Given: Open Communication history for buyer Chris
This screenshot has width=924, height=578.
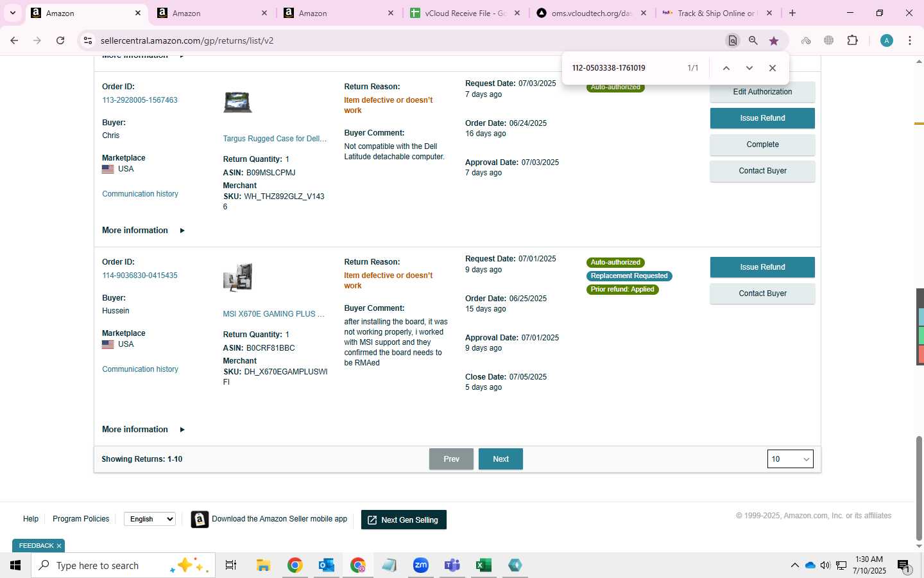Looking at the screenshot, I should [x=140, y=194].
